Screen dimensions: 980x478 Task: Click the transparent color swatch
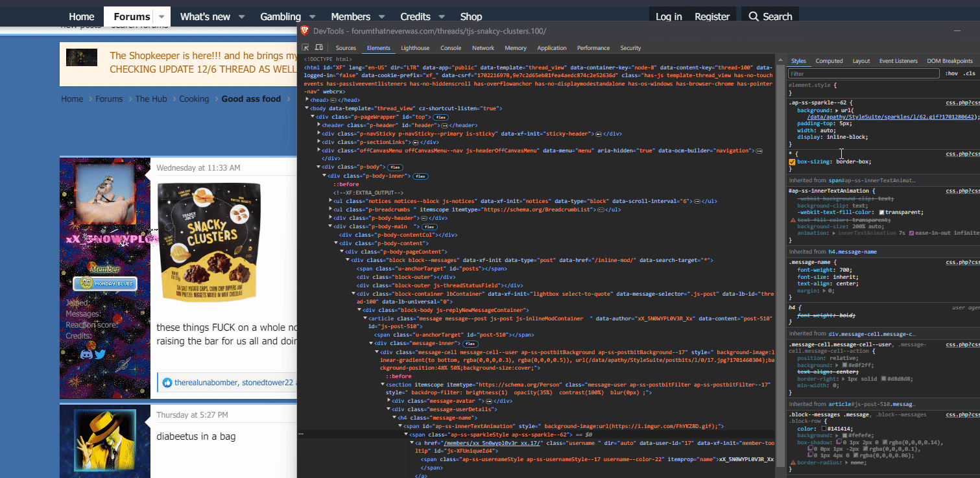tap(881, 212)
